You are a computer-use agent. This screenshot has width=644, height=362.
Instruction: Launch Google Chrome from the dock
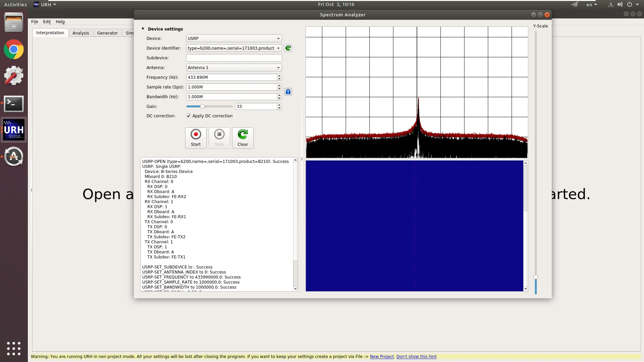[14, 50]
